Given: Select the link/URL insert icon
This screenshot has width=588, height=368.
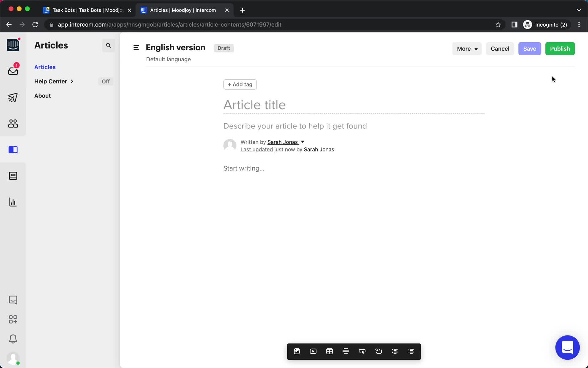Looking at the screenshot, I should tap(362, 351).
